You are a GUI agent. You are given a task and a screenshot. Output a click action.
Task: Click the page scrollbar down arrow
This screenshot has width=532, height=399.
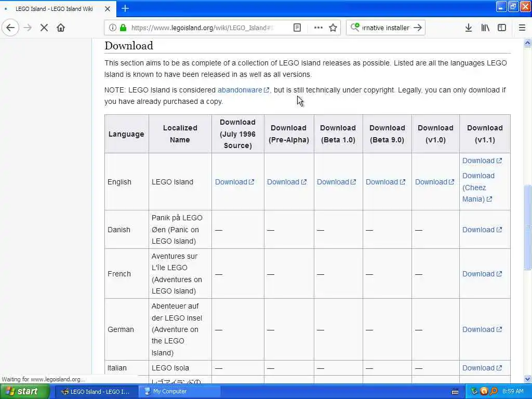click(x=528, y=379)
